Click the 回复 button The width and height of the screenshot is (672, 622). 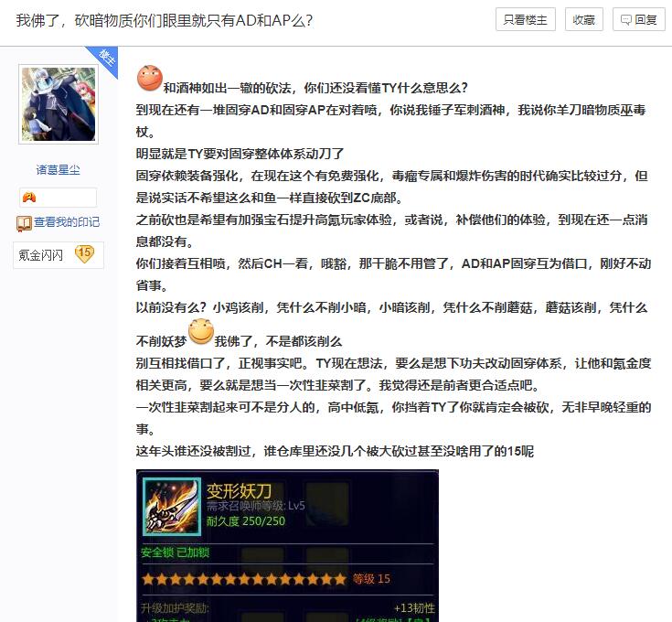click(638, 19)
